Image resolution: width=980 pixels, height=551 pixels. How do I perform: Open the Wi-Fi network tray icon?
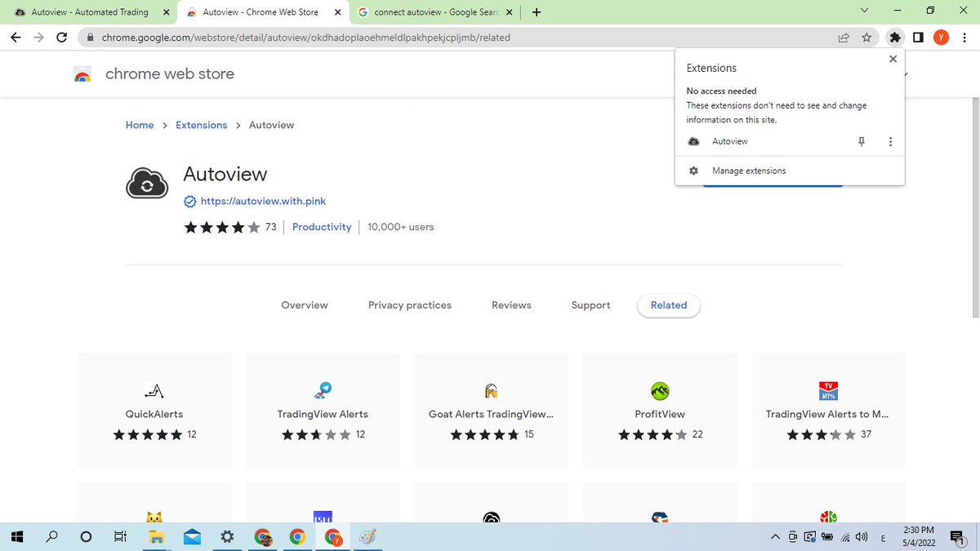[x=844, y=537]
